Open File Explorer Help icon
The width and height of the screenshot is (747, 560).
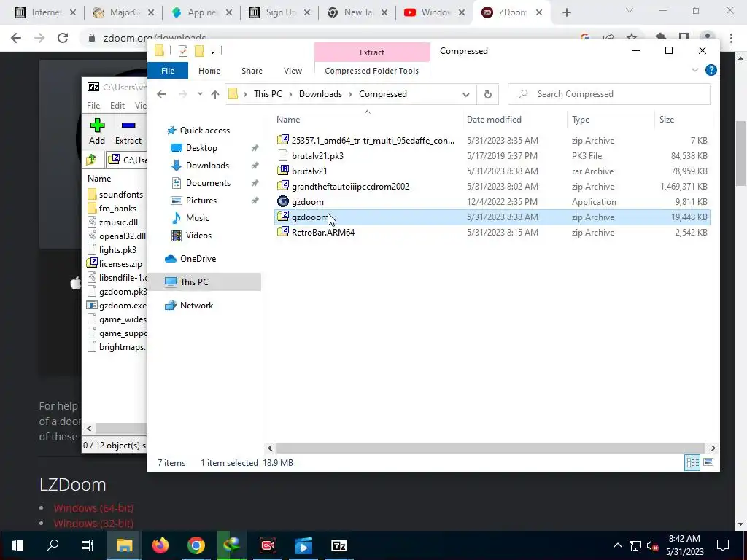click(711, 71)
